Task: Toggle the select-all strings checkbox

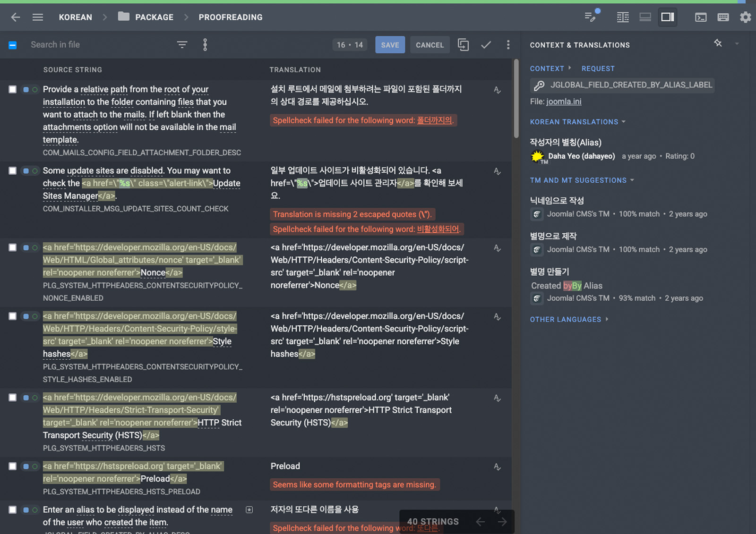Action: coord(13,45)
